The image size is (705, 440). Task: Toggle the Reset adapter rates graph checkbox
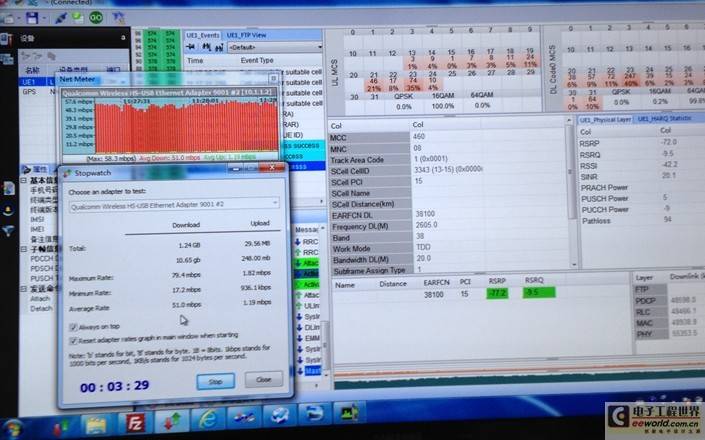click(x=73, y=340)
